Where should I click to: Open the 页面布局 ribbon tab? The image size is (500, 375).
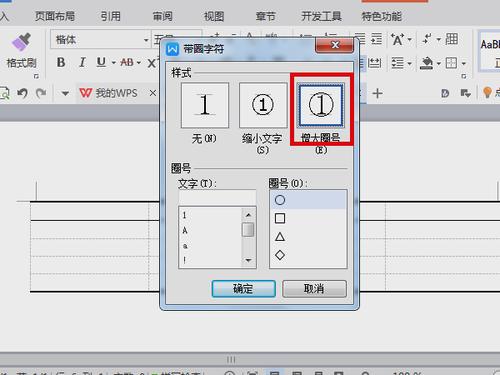(x=55, y=16)
